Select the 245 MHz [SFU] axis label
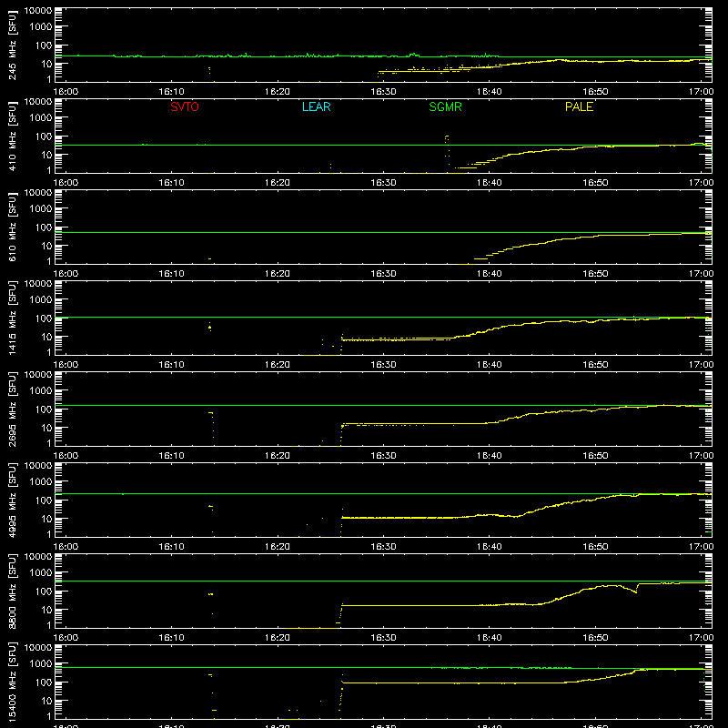 pyautogui.click(x=13, y=45)
